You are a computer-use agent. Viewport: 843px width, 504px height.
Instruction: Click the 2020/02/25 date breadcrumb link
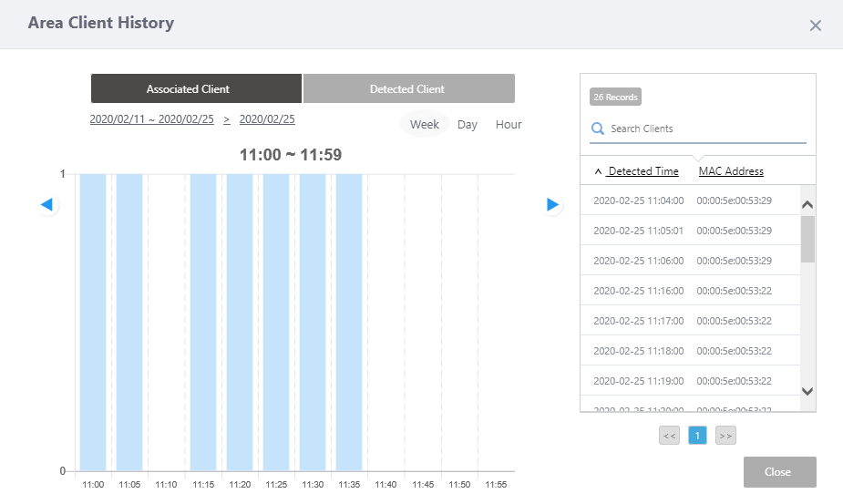[267, 119]
